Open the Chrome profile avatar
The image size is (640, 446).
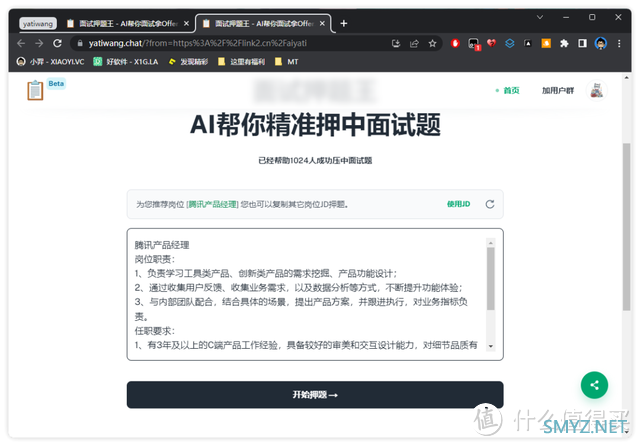pos(600,43)
